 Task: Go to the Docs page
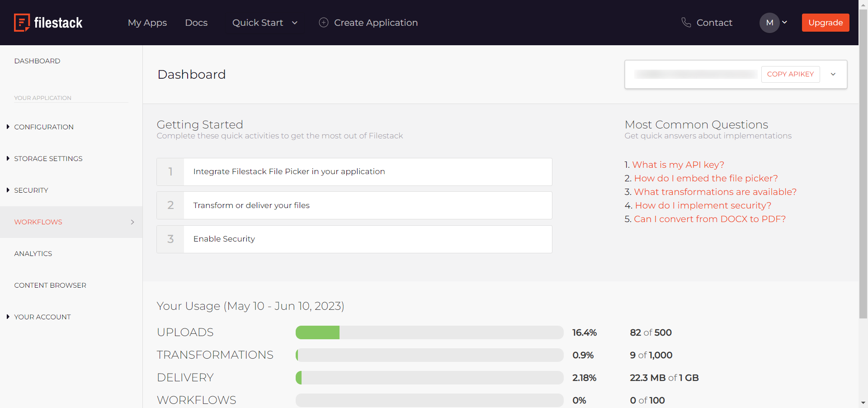tap(196, 23)
